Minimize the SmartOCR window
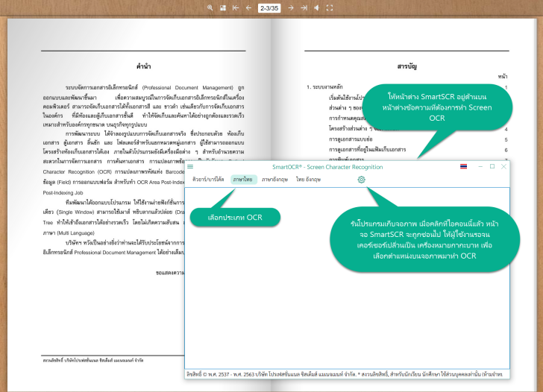This screenshot has width=543, height=392. [x=480, y=167]
